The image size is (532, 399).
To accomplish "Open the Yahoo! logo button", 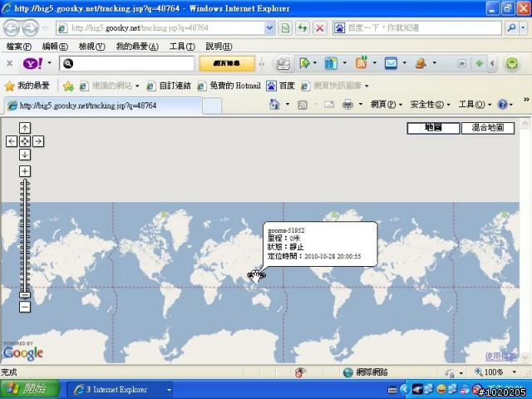I will point(32,63).
